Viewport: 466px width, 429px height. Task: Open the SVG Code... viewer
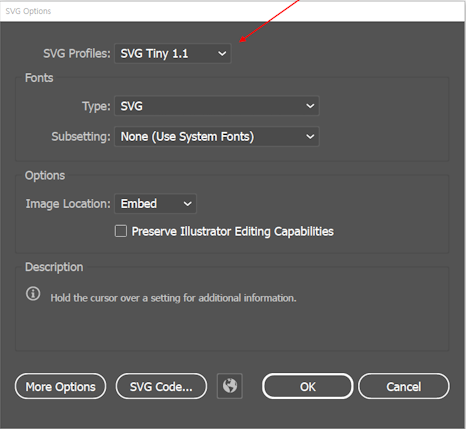point(161,386)
